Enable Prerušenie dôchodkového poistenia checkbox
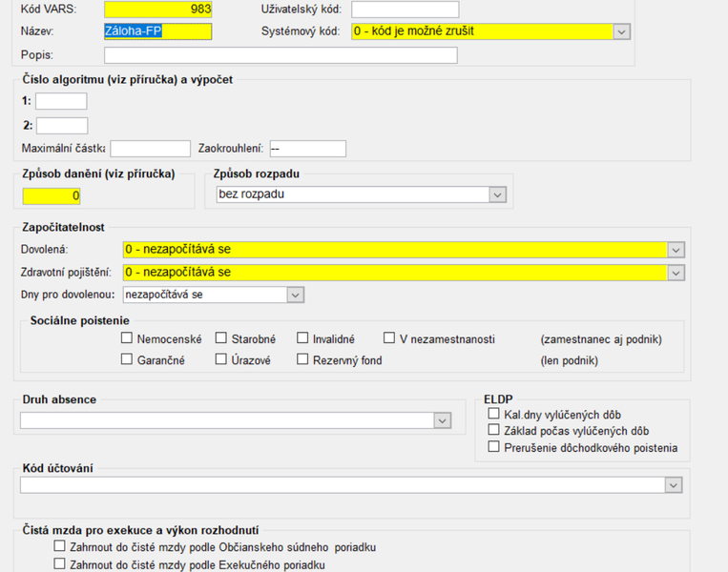This screenshot has width=728, height=572. tap(493, 447)
